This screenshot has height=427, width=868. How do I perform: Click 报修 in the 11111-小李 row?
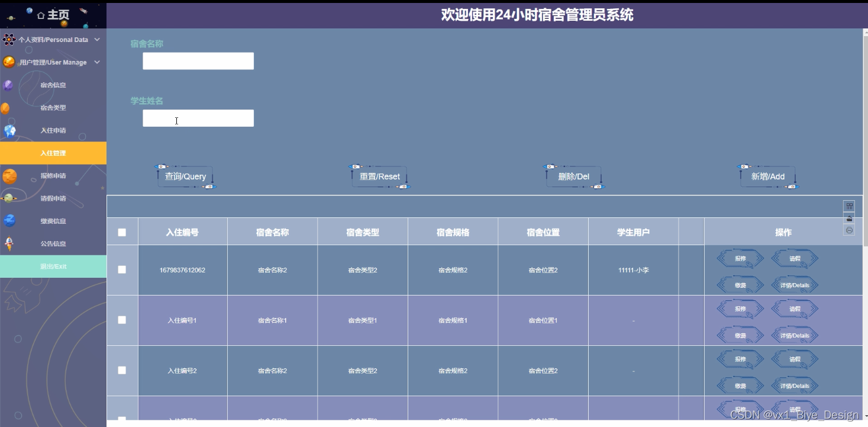740,259
